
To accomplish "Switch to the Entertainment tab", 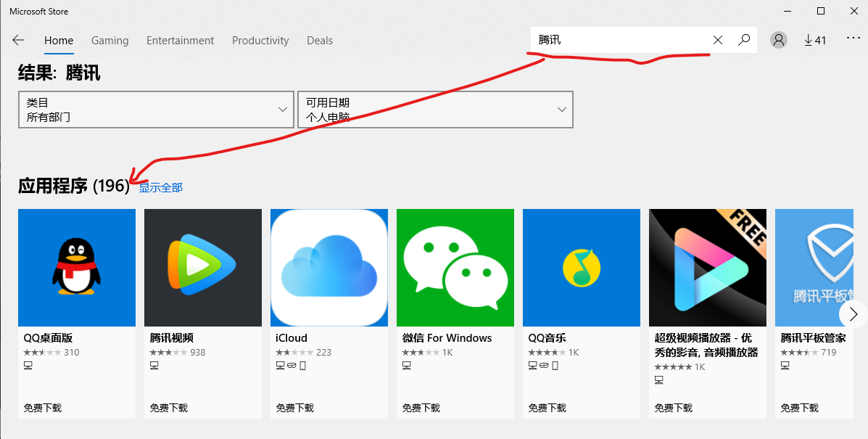I will [180, 41].
